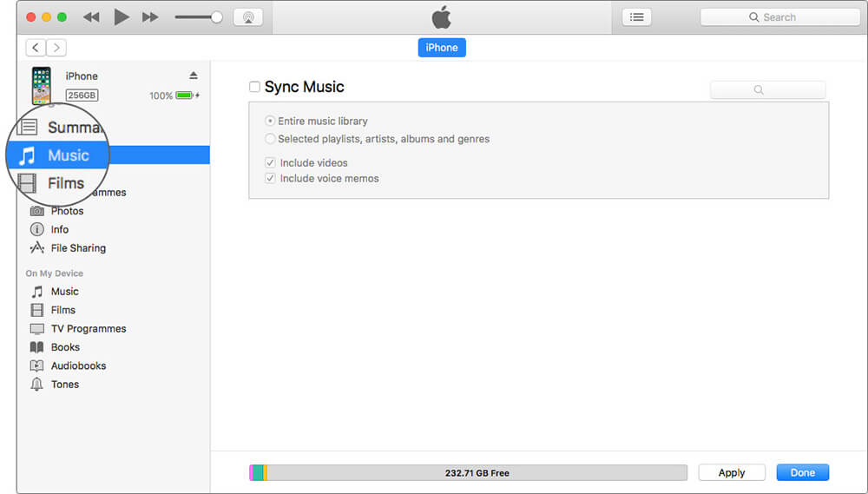Start playback with the play button
The width and height of the screenshot is (868, 494).
point(122,17)
